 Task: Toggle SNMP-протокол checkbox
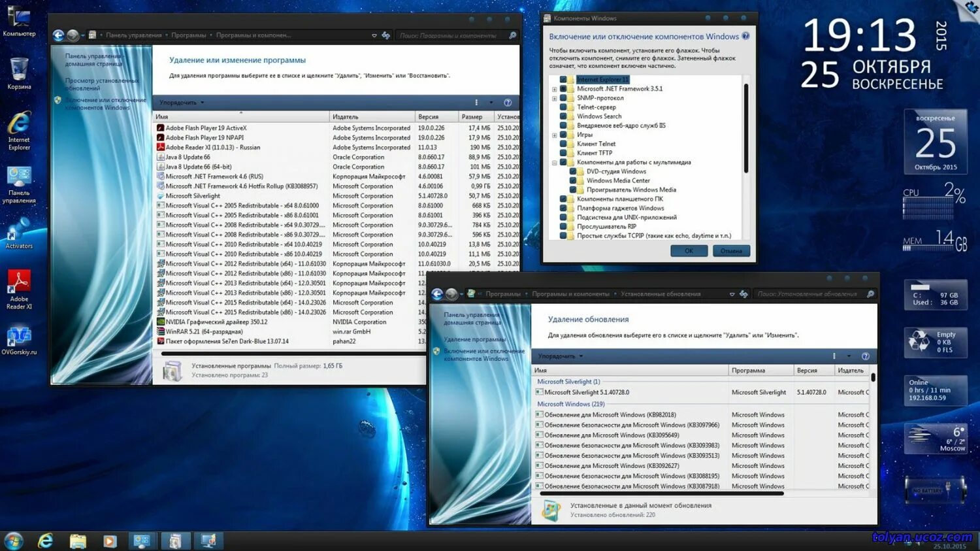click(x=563, y=98)
